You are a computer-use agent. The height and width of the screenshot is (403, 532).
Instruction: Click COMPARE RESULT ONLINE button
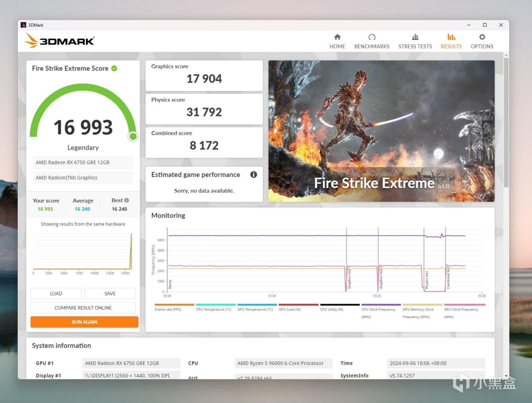click(83, 308)
